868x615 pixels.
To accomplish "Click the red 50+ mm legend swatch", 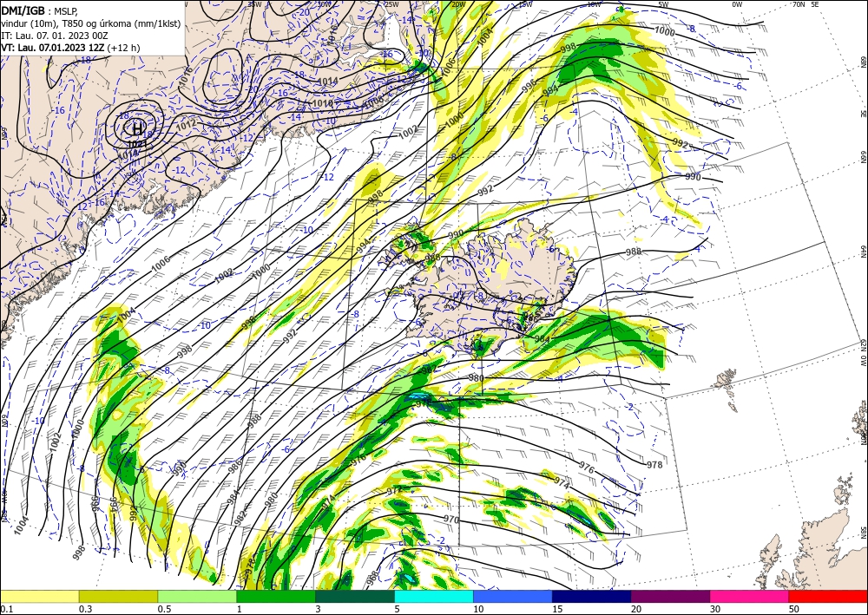I will [x=828, y=596].
